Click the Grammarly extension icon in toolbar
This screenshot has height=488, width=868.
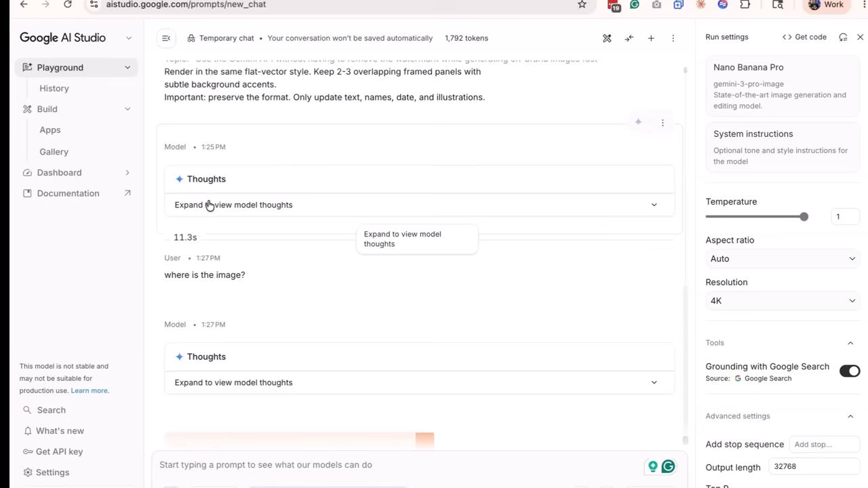[x=635, y=4]
